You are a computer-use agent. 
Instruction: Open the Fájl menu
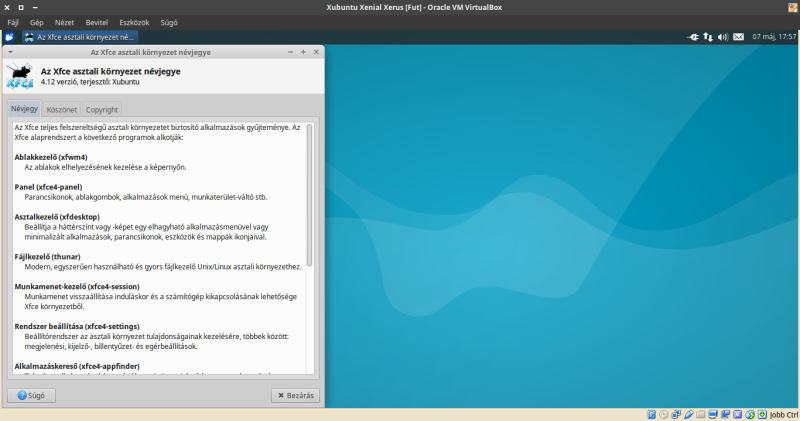point(13,22)
